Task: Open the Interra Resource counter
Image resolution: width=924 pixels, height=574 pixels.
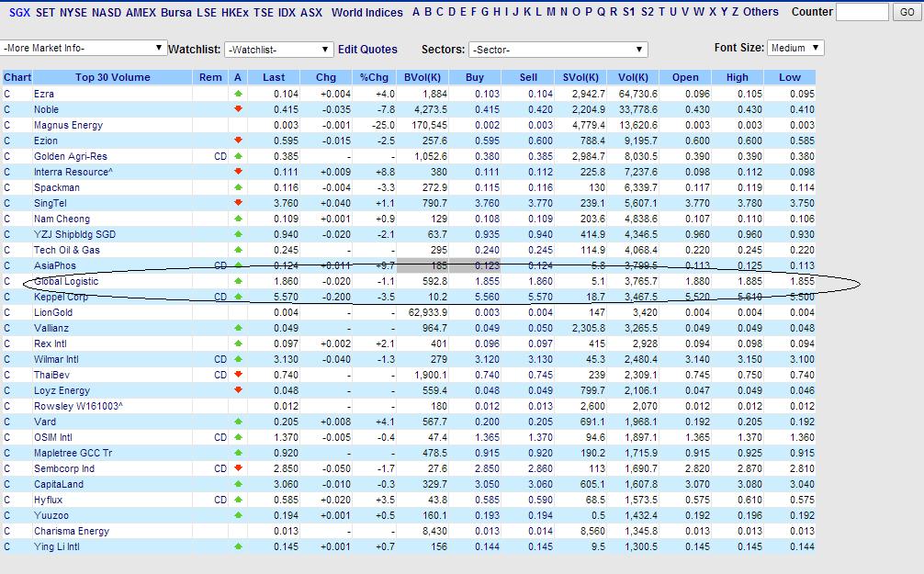Action: pos(73,172)
